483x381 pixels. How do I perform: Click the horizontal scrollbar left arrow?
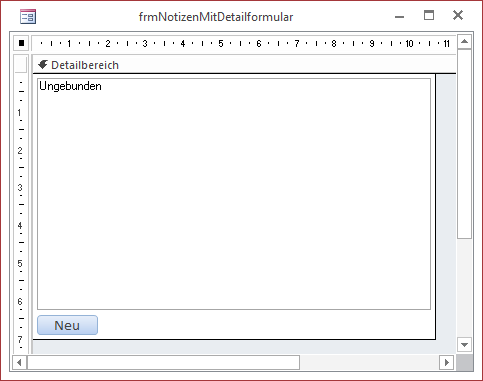(19, 362)
